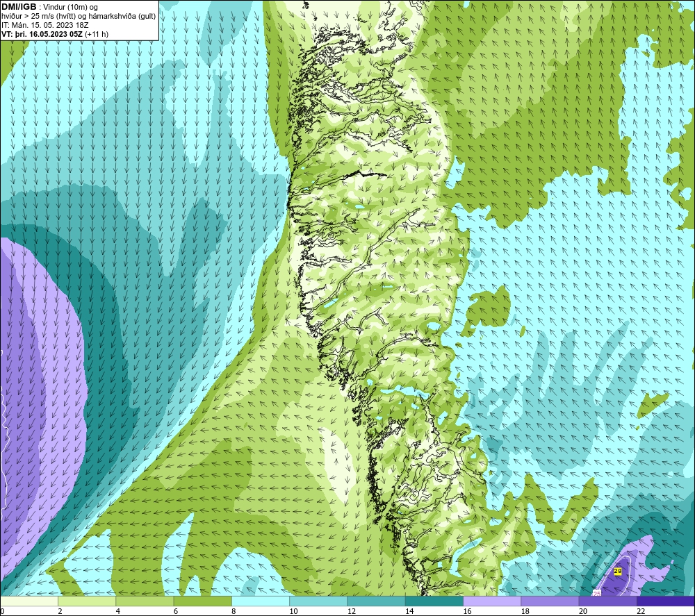Click the '20' scale label
Viewport: 695px width, 616px height.
pyautogui.click(x=583, y=611)
